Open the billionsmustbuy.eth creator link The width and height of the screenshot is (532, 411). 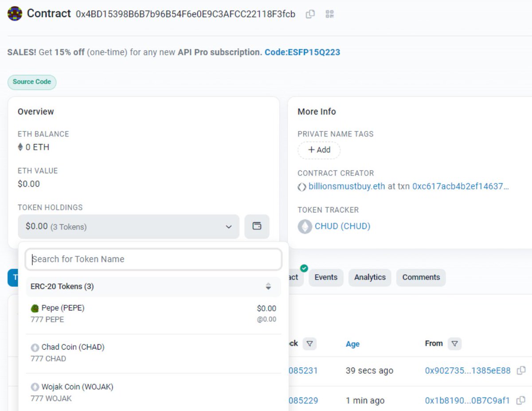pyautogui.click(x=347, y=186)
